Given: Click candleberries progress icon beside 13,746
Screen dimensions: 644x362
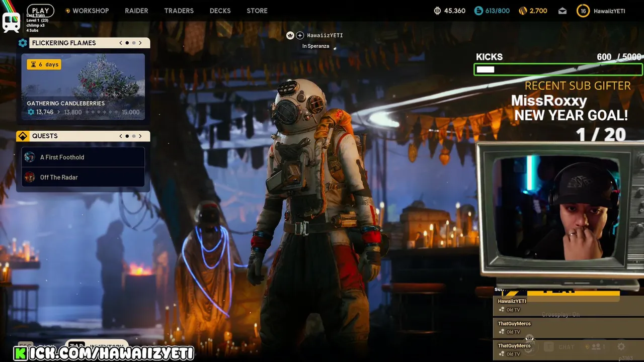Looking at the screenshot, I should coord(31,112).
